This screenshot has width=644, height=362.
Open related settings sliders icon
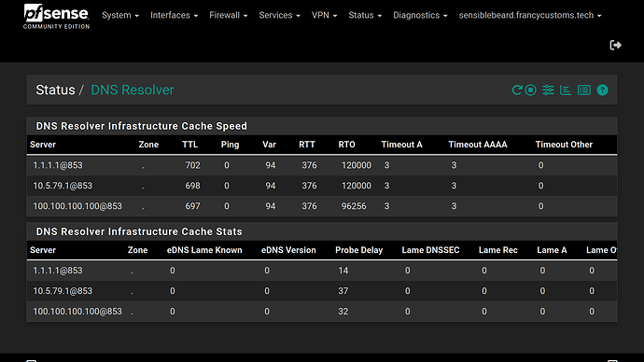tap(548, 90)
